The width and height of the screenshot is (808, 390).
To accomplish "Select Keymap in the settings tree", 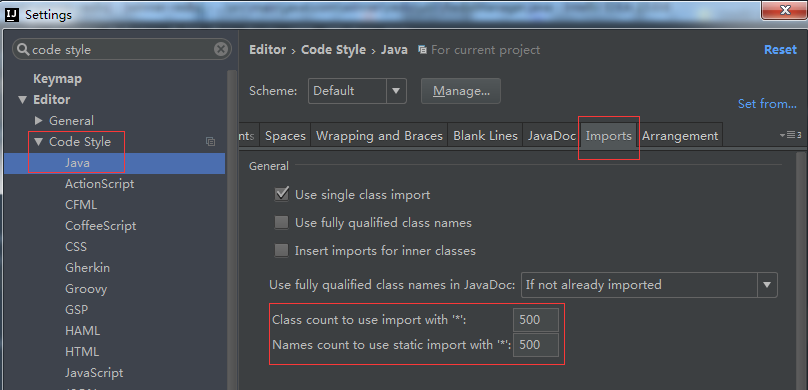I will tap(57, 79).
